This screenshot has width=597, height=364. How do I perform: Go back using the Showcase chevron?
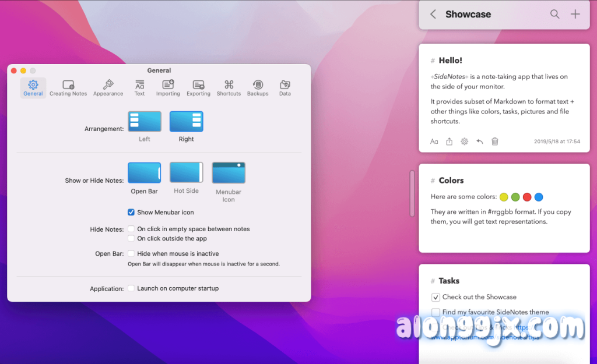pos(433,15)
